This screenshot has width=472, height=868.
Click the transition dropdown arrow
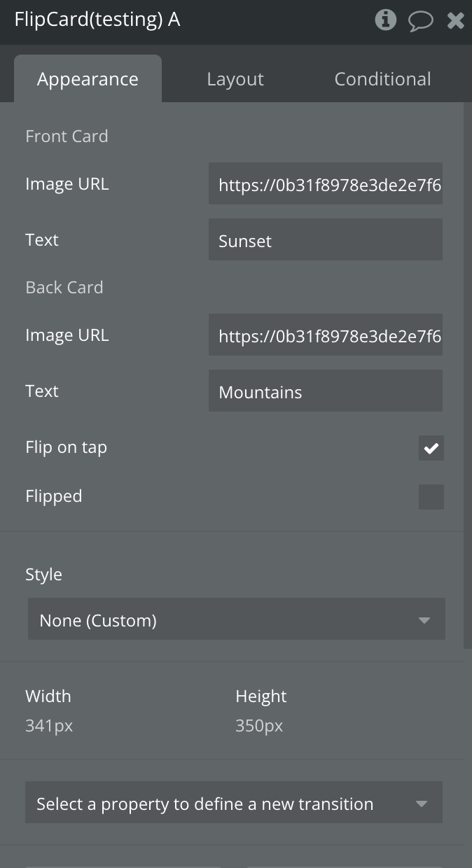pyautogui.click(x=422, y=804)
